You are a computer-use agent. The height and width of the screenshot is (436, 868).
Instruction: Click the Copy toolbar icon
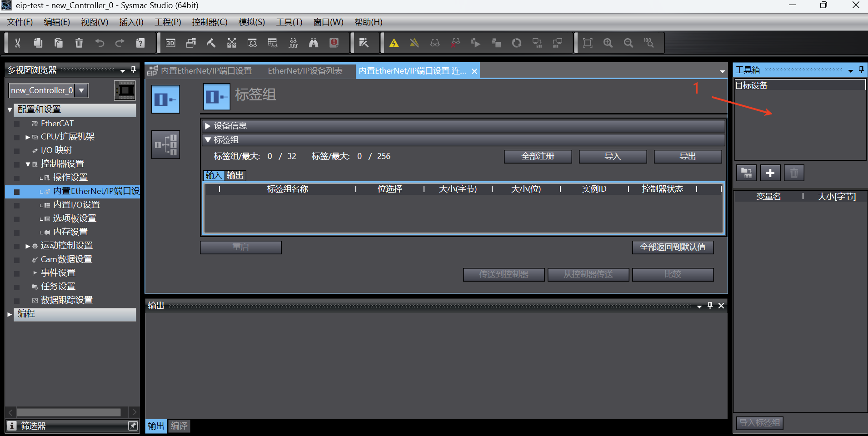[38, 43]
